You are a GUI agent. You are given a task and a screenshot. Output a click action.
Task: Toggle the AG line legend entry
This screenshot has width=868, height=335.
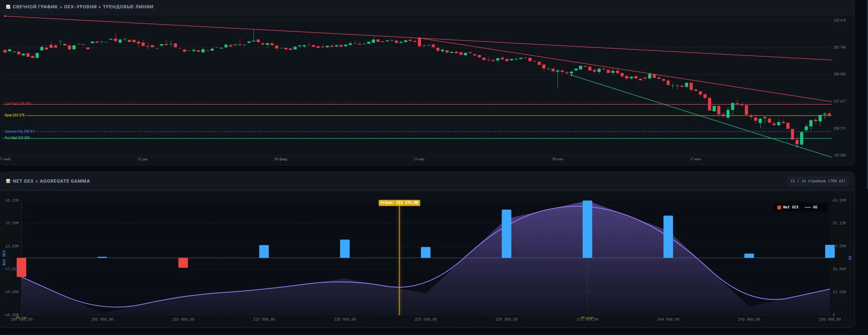tap(811, 207)
